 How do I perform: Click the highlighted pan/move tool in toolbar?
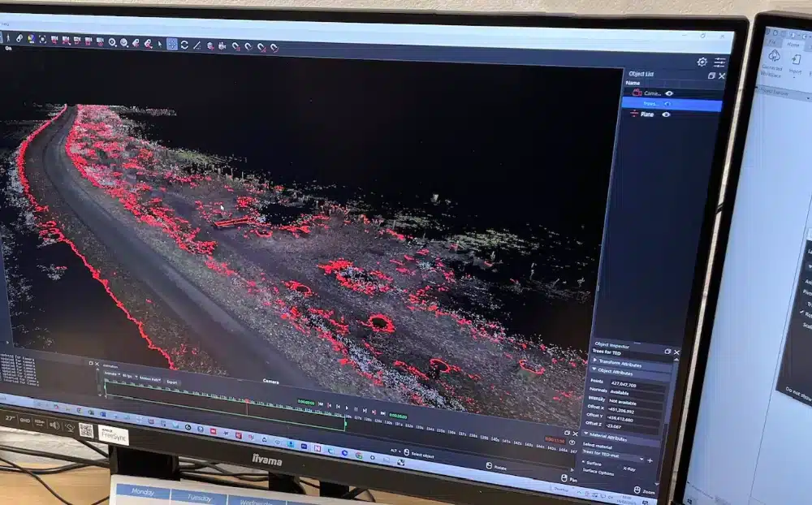pos(172,44)
